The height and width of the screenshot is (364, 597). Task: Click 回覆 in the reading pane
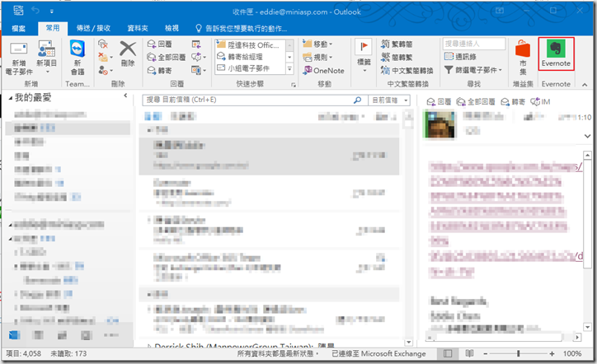click(x=439, y=101)
